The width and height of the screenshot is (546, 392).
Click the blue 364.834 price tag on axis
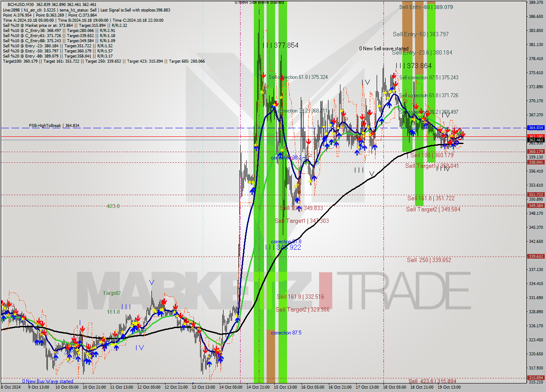click(536, 128)
